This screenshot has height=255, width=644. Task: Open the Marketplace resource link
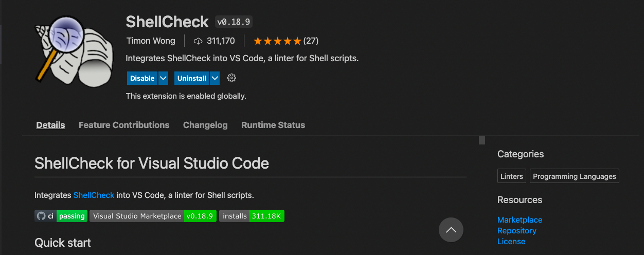(x=520, y=220)
